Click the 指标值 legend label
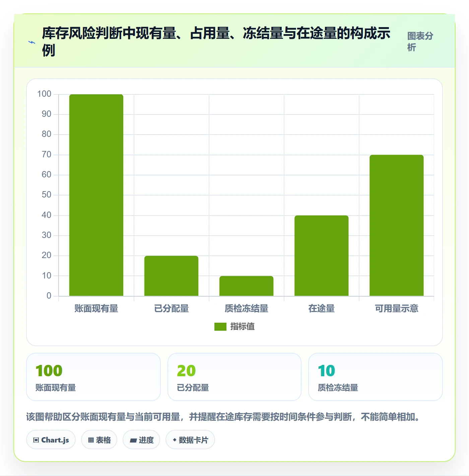Viewport: 469px width, 476px height. click(243, 326)
